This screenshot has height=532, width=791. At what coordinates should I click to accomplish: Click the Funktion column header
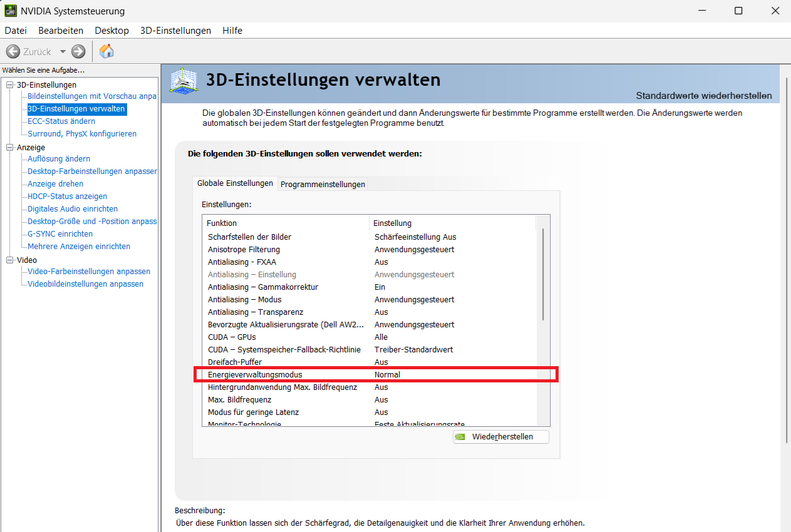[x=286, y=223]
